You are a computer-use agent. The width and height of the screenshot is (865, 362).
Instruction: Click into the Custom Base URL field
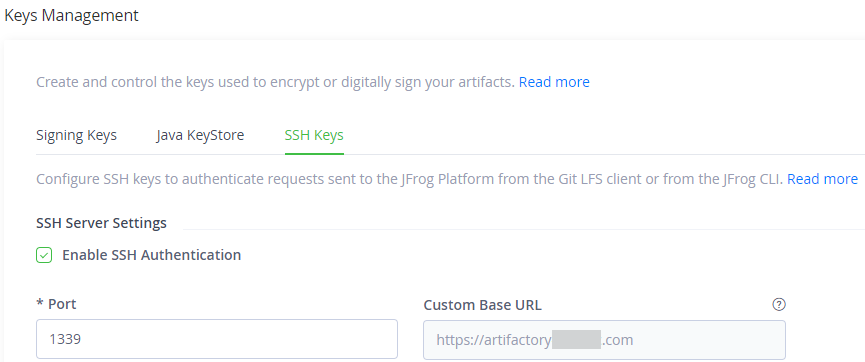[604, 340]
